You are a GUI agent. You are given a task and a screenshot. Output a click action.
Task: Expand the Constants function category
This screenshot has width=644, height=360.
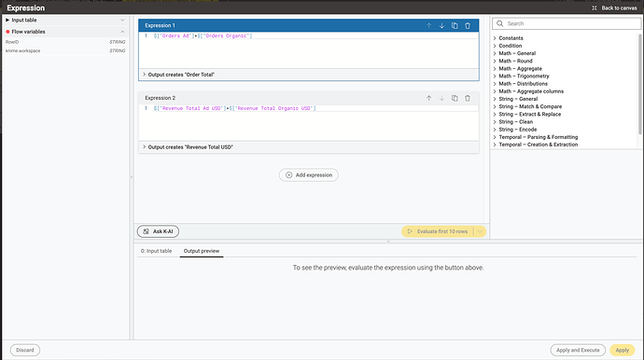coord(495,38)
